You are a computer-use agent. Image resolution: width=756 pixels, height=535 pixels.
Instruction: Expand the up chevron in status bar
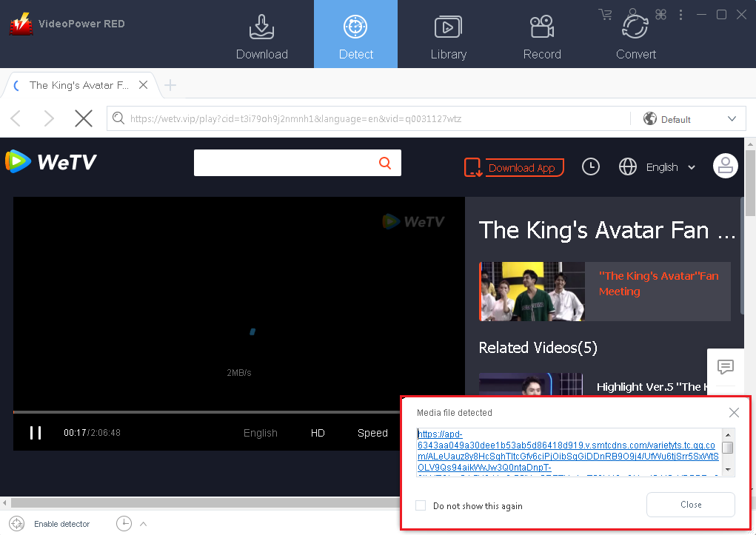tap(143, 524)
